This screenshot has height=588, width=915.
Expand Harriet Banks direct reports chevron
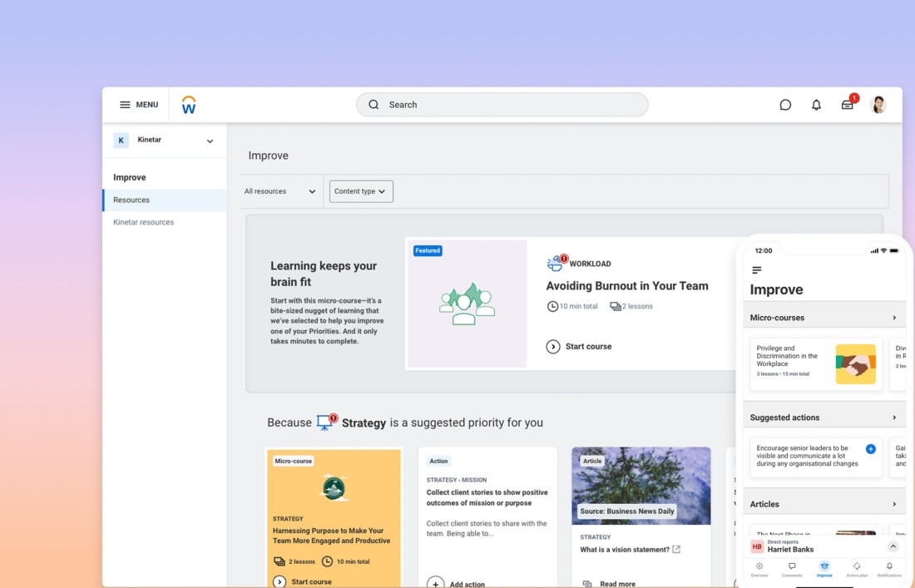click(893, 546)
